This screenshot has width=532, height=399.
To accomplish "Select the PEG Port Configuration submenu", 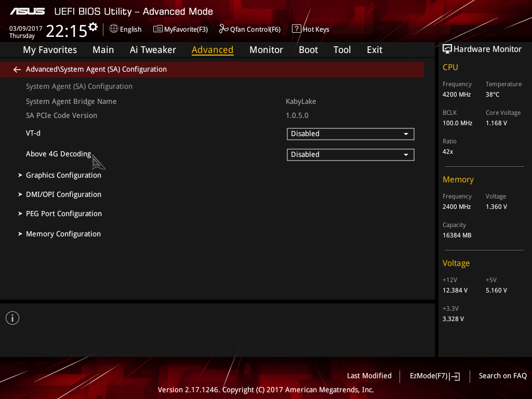I will point(64,214).
